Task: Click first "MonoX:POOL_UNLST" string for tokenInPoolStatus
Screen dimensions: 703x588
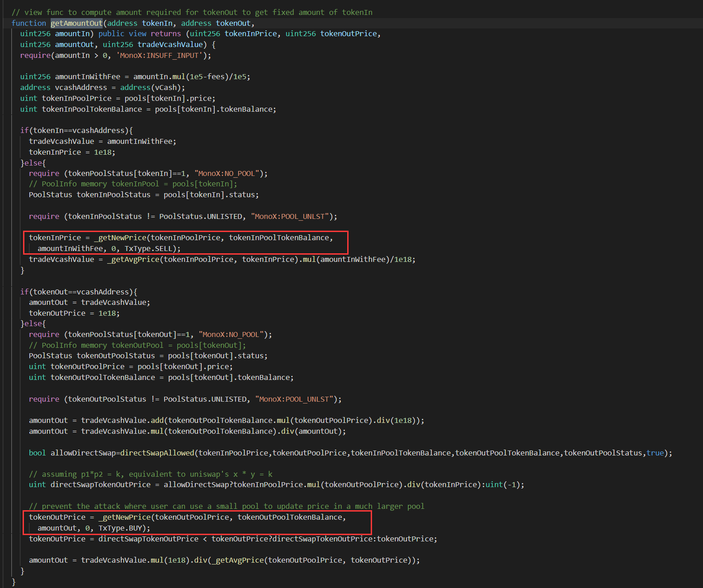Action: coord(290,216)
